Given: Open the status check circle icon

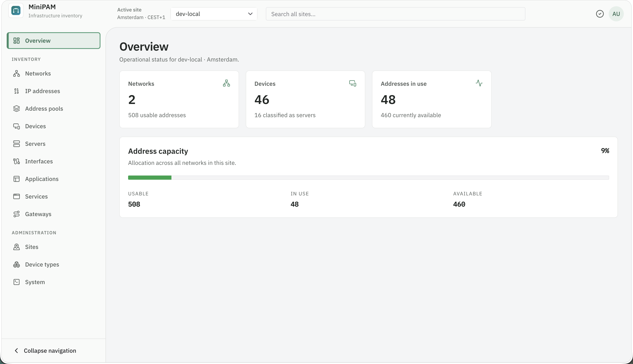Looking at the screenshot, I should click(x=600, y=14).
